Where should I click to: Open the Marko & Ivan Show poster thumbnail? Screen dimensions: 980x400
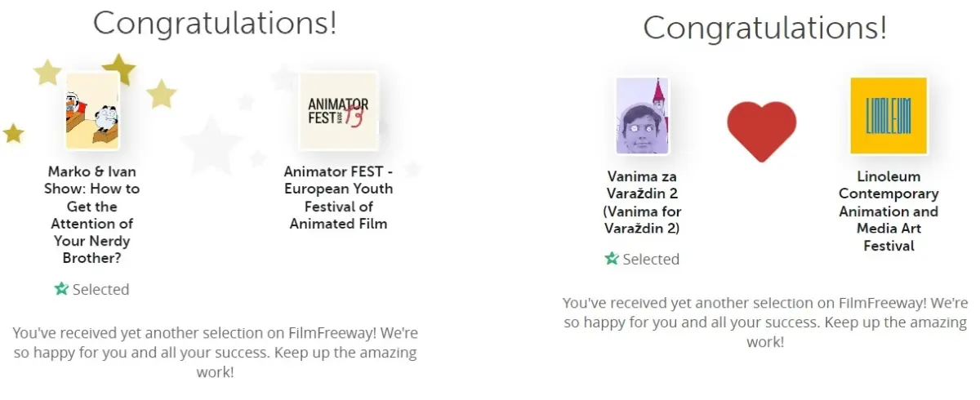pos(92,111)
